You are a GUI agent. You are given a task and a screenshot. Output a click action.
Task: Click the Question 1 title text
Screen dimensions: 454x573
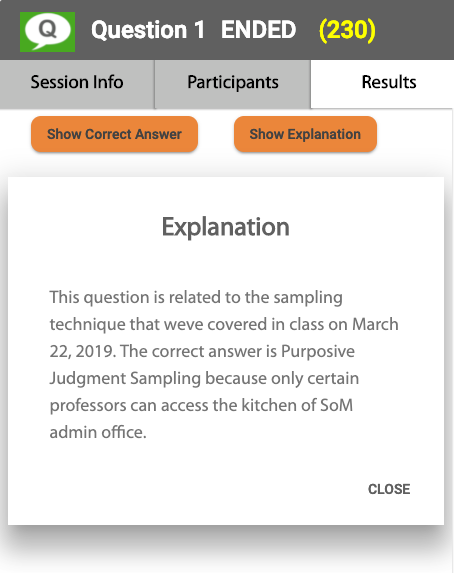(148, 30)
